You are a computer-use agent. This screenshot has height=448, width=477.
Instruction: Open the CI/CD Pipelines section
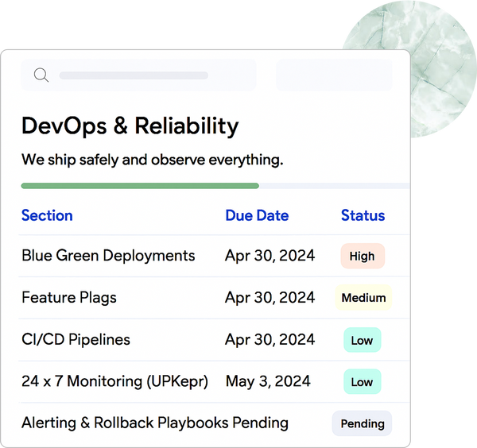76,340
